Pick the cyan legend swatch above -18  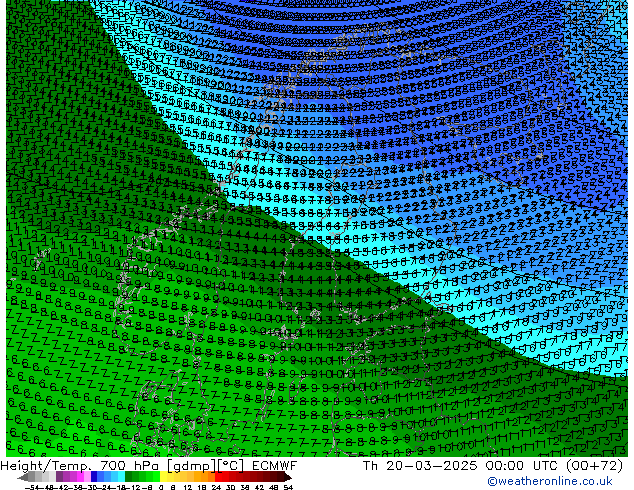121,476
